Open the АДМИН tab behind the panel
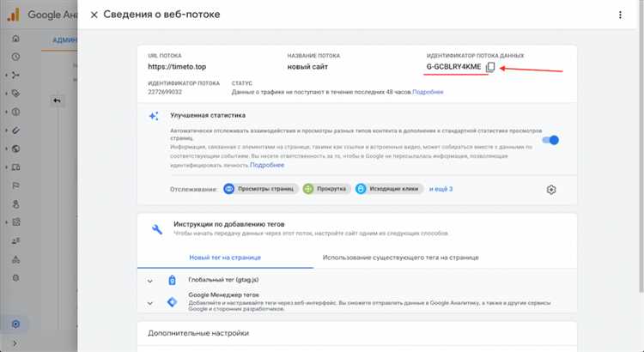 tap(65, 40)
